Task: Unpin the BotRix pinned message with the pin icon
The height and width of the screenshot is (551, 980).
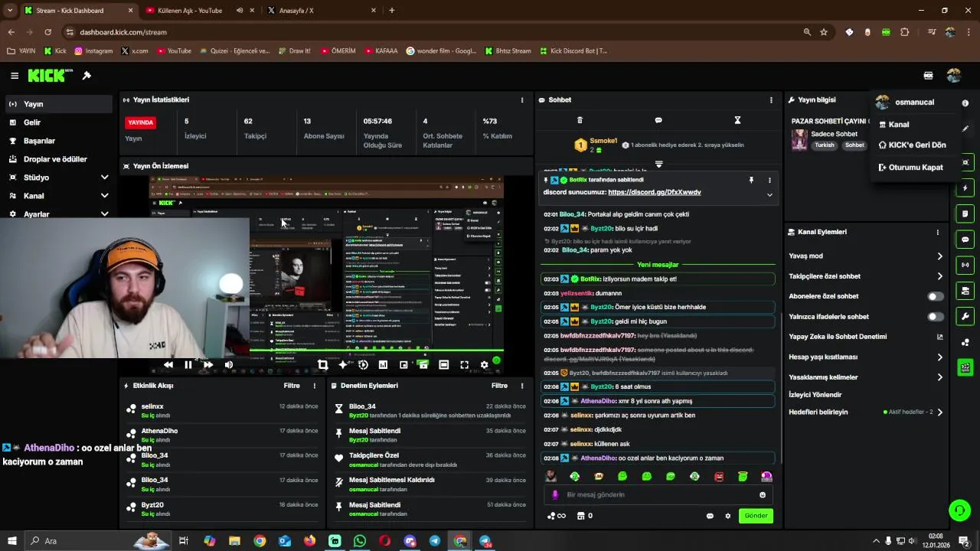Action: coord(751,180)
